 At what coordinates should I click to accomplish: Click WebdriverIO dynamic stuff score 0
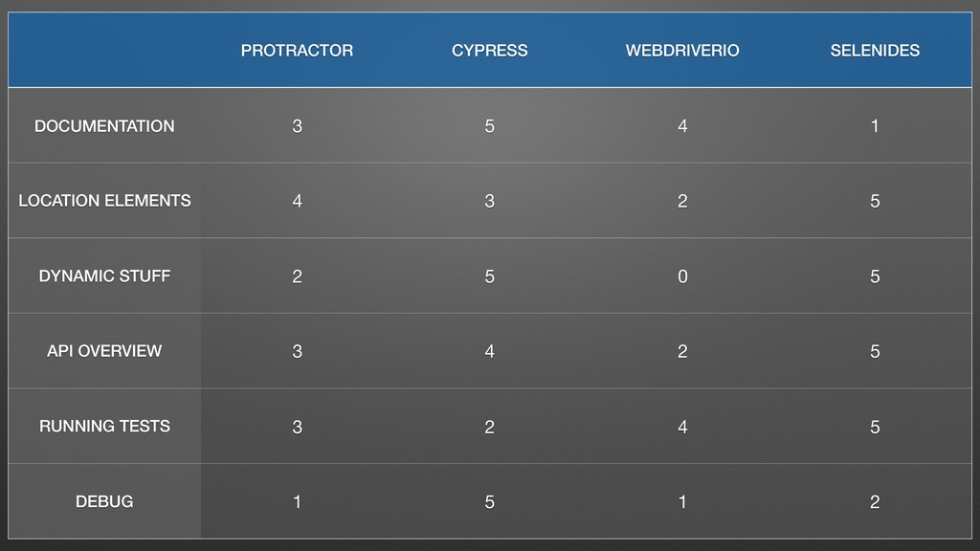tap(682, 276)
